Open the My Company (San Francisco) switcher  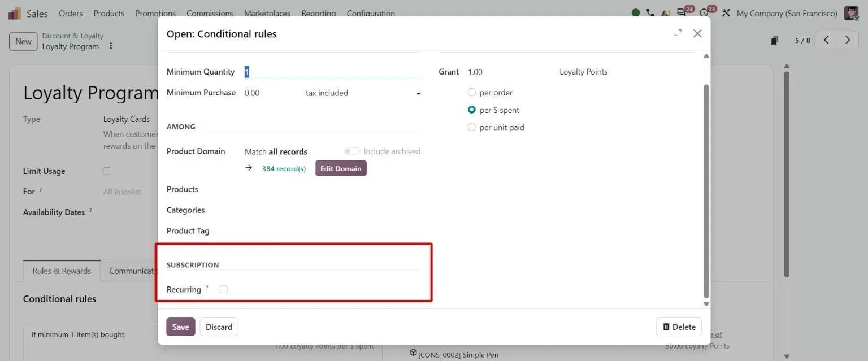pyautogui.click(x=787, y=13)
